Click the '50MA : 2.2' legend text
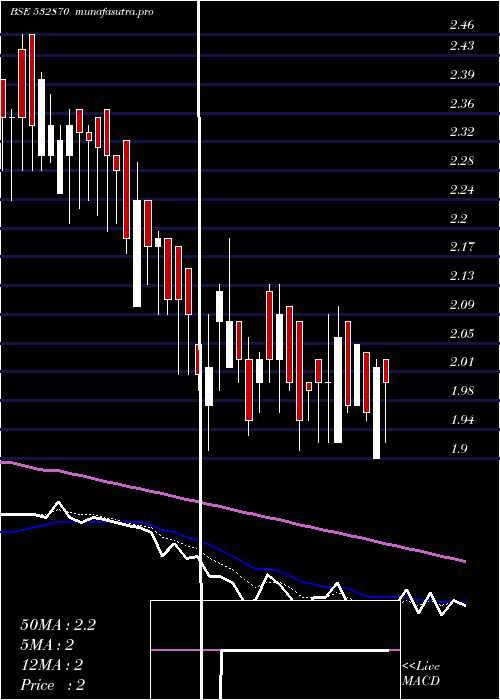This screenshot has height=700, width=500. coord(58,625)
